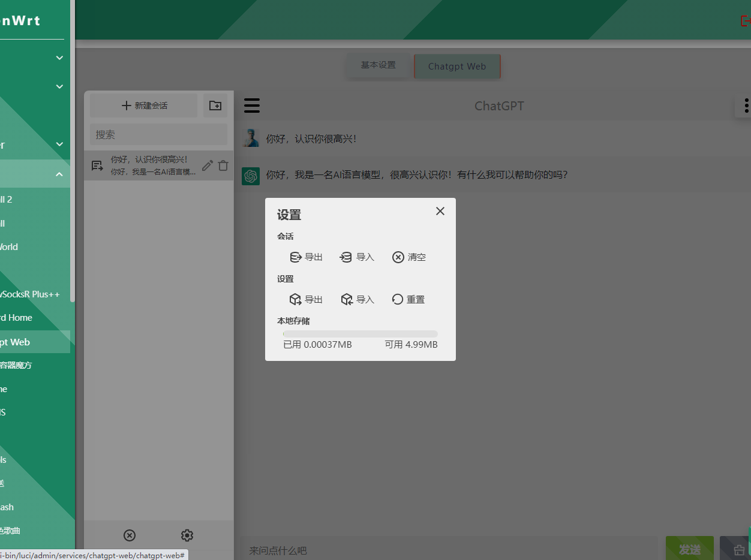The height and width of the screenshot is (560, 751).
Task: Click the hamburger menu icon beside ChatGPT title
Action: [252, 106]
